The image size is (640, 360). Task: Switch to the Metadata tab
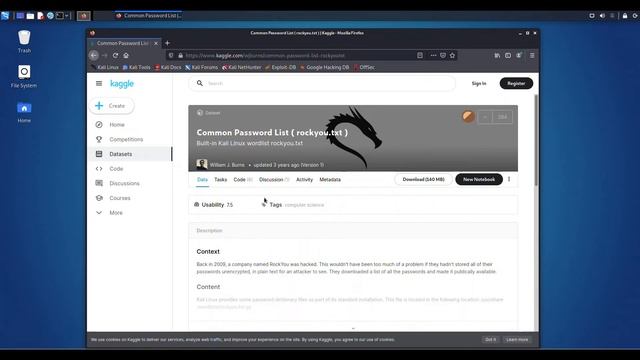coord(330,180)
